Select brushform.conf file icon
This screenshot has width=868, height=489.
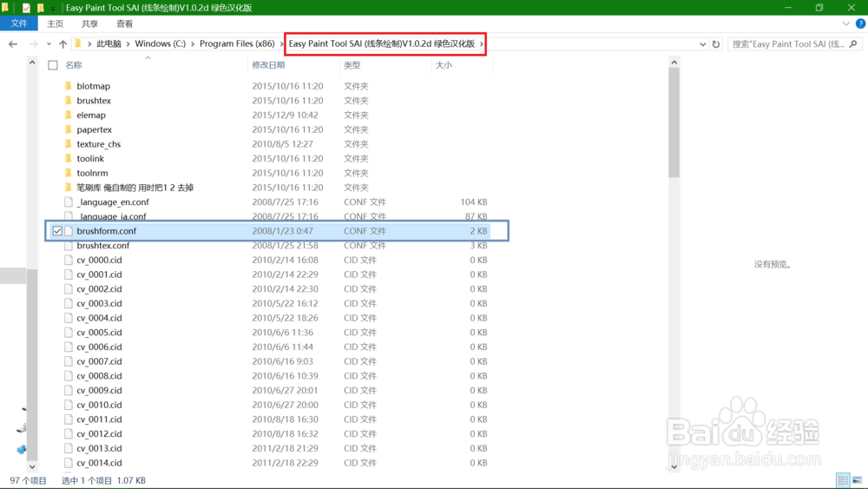(x=68, y=231)
